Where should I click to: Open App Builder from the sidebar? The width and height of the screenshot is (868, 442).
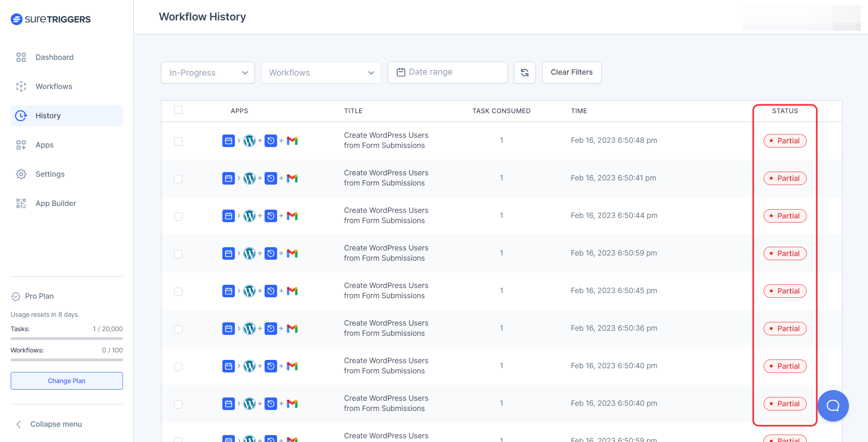pos(56,204)
